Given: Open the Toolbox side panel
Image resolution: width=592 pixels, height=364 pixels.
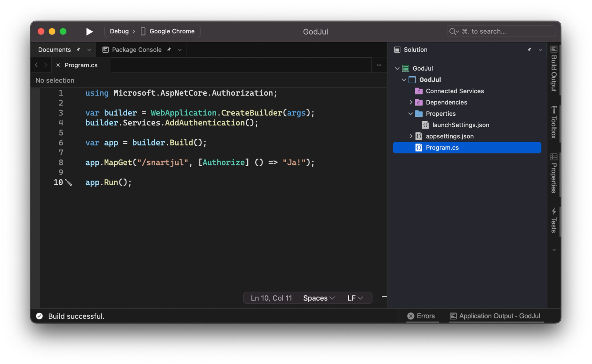Looking at the screenshot, I should tap(554, 122).
